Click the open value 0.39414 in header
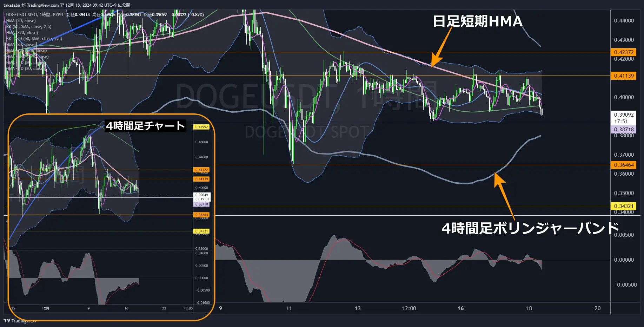 click(x=82, y=15)
